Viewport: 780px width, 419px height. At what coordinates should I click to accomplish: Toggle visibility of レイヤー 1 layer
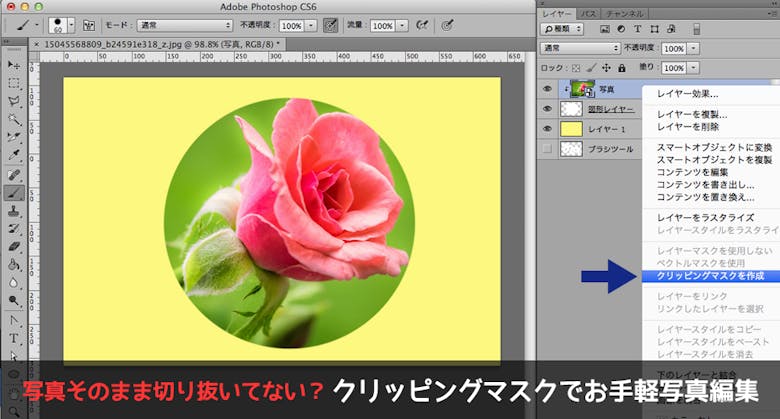point(546,129)
